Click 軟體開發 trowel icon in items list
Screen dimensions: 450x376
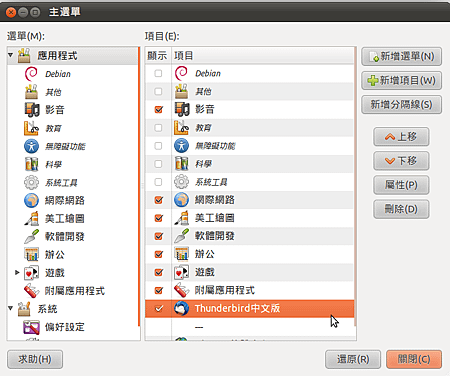181,236
